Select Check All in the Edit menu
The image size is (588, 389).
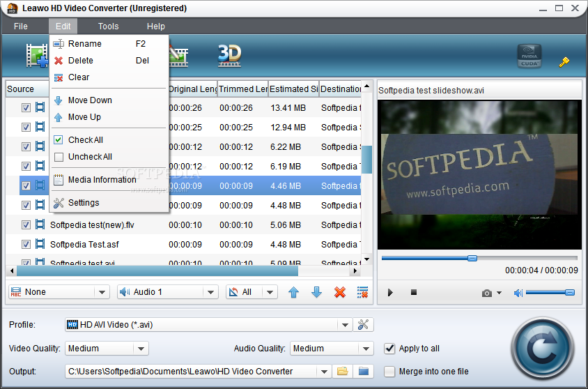click(x=109, y=140)
